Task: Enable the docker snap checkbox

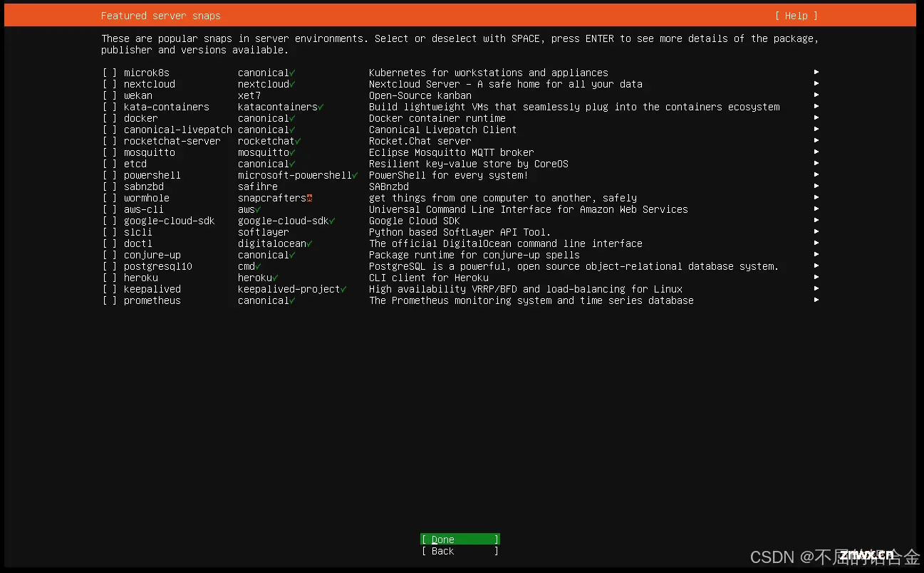Action: (109, 118)
